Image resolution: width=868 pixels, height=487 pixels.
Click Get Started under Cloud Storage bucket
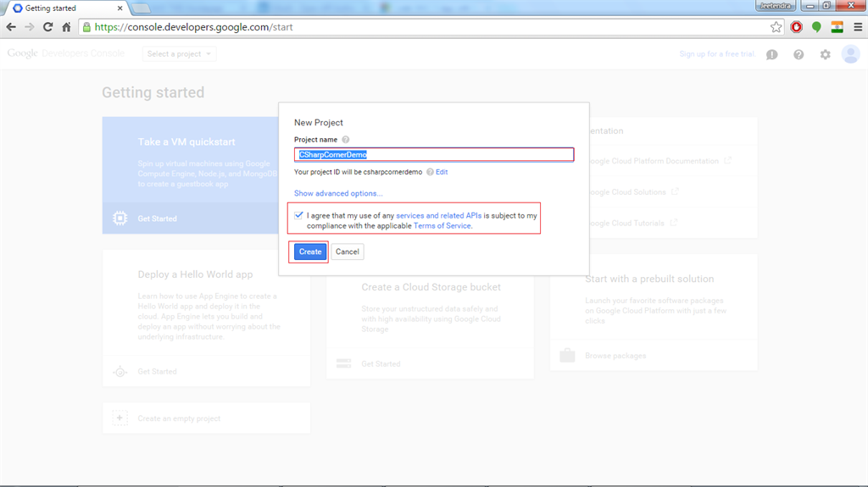click(x=381, y=363)
